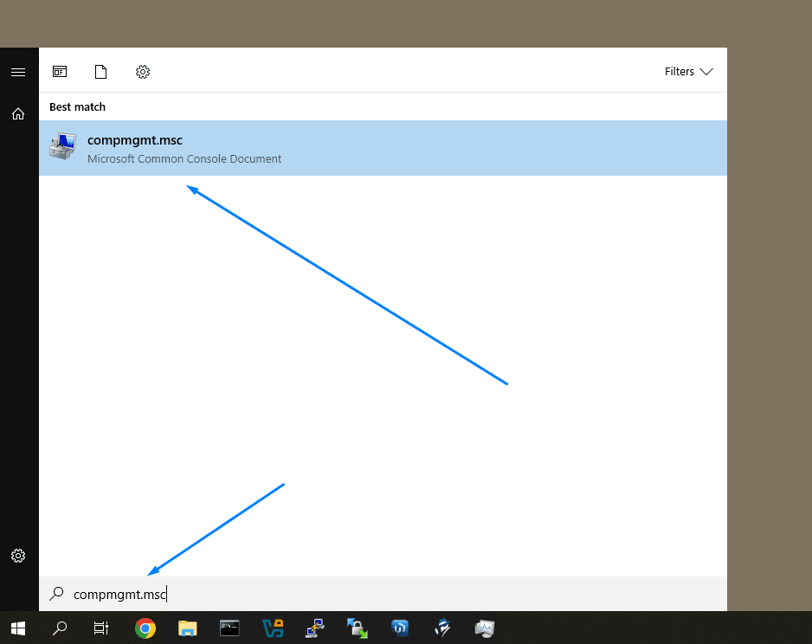Screen dimensions: 812x644
Task: Open the monitor graph taskbar icon
Action: pyautogui.click(x=485, y=628)
